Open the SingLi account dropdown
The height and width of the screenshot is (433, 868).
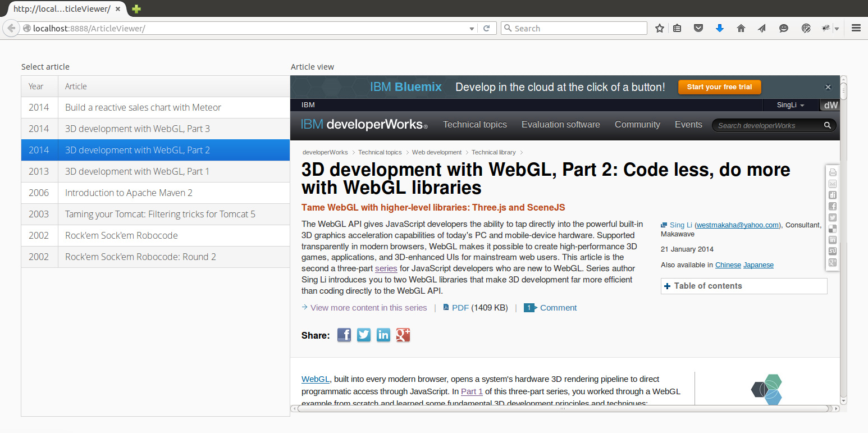pyautogui.click(x=791, y=105)
